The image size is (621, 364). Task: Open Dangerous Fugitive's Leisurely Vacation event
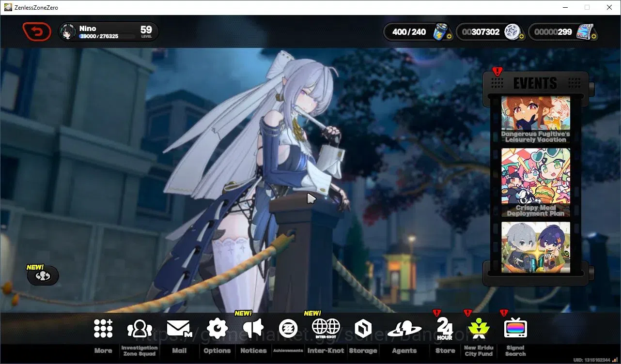click(x=535, y=120)
